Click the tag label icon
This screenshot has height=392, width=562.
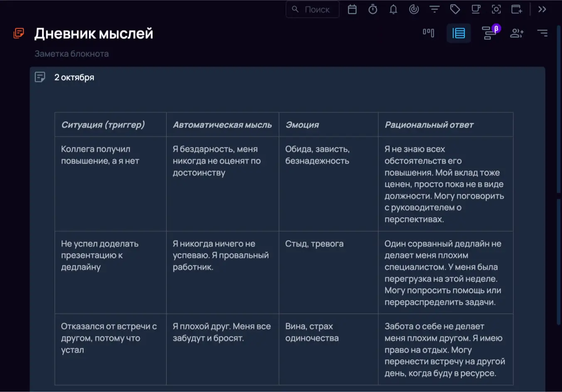455,10
